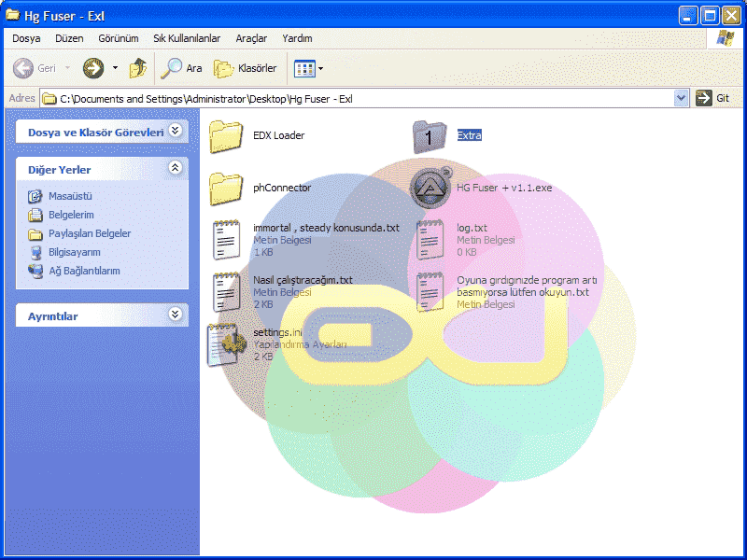Select the Nasıl çalıştıracağım.txt file icon

coord(226,292)
